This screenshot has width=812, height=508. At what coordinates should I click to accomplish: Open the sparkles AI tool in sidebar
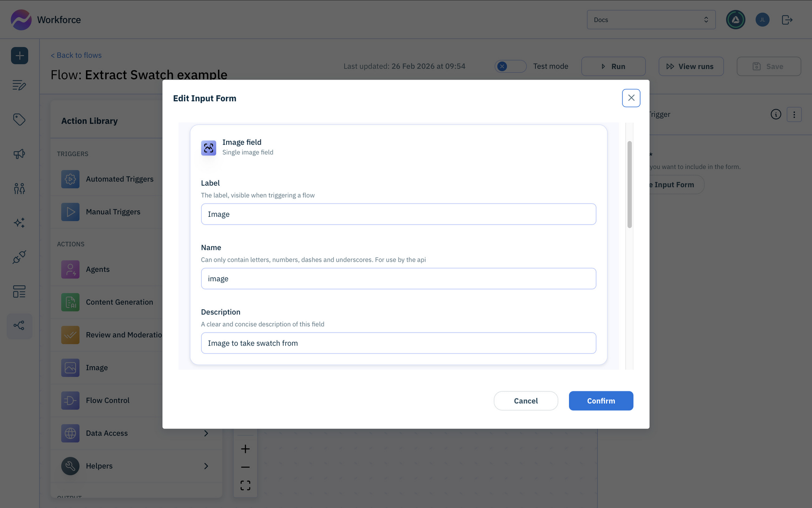click(19, 222)
